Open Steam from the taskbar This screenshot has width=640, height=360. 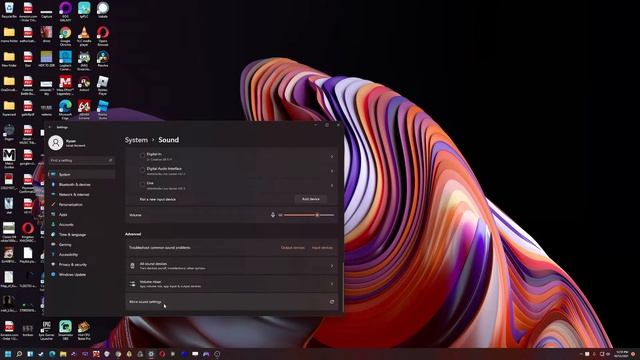coord(41,354)
